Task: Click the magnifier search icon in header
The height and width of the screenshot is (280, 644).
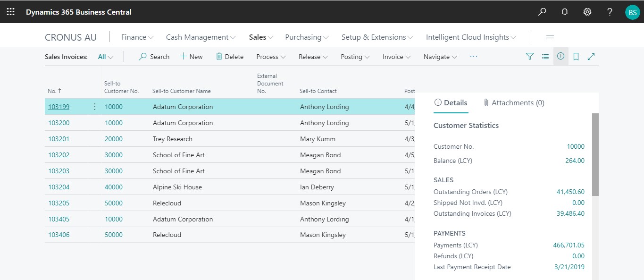Action: (542, 12)
